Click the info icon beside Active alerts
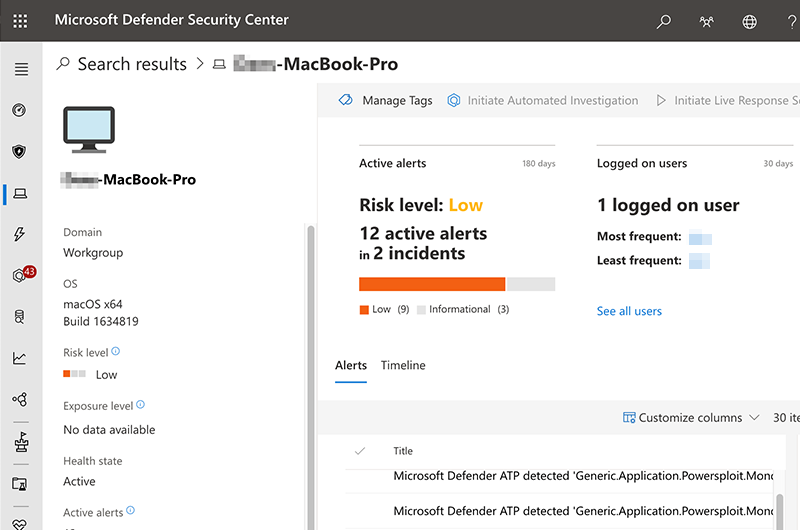The image size is (800, 530). (x=131, y=510)
